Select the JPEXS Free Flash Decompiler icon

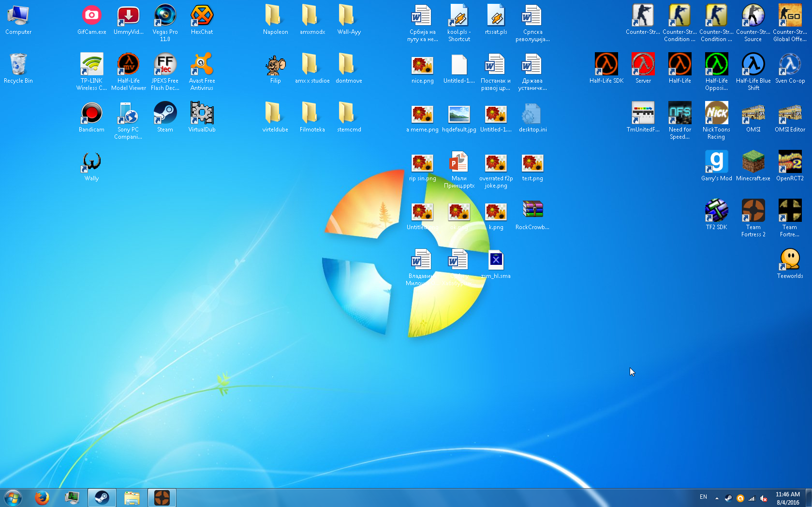165,72
